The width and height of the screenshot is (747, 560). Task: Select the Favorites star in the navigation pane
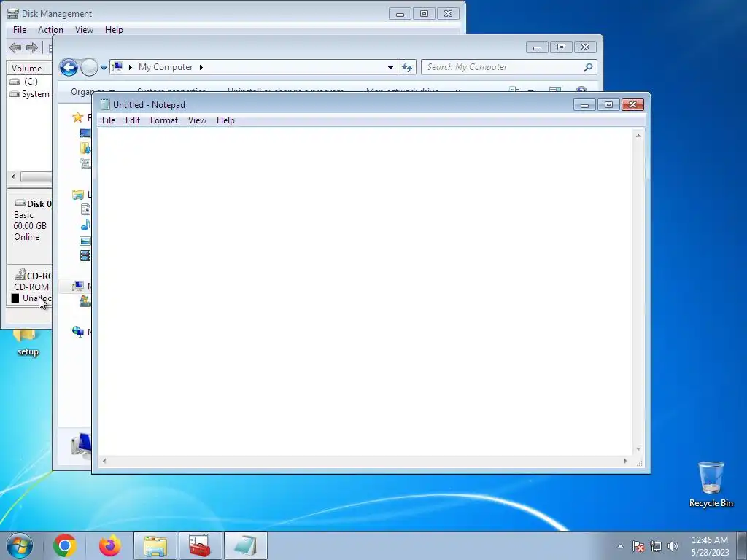click(77, 117)
